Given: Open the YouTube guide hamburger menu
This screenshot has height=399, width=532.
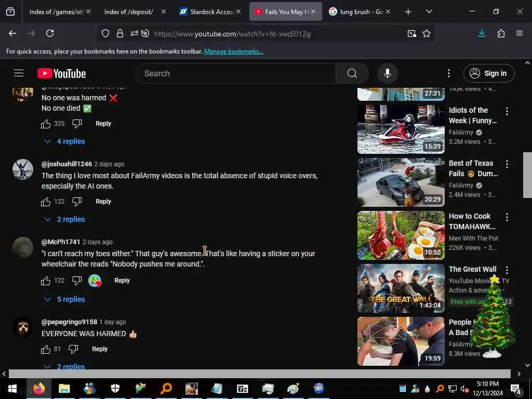Looking at the screenshot, I should (x=19, y=73).
